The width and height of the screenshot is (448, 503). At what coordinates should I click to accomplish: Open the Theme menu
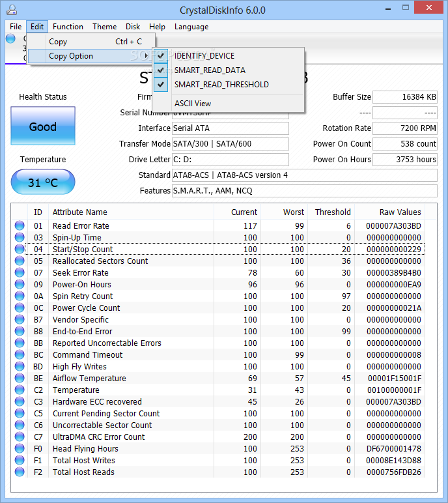pos(105,27)
